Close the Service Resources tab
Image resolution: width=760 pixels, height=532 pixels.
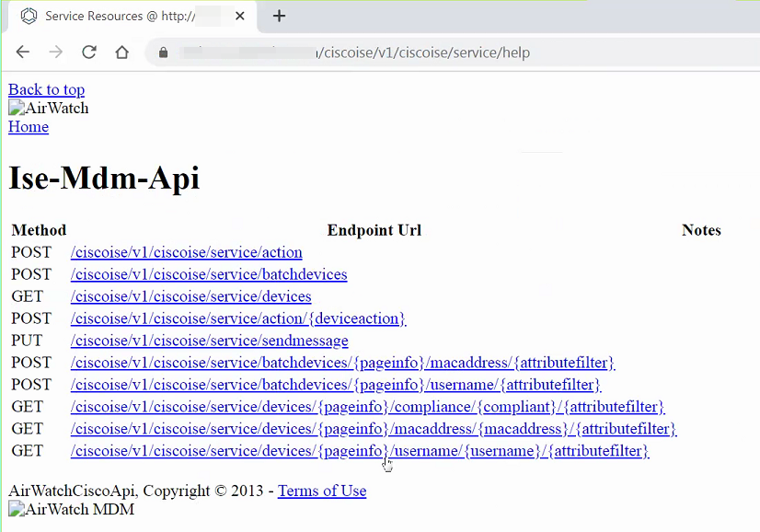[238, 16]
